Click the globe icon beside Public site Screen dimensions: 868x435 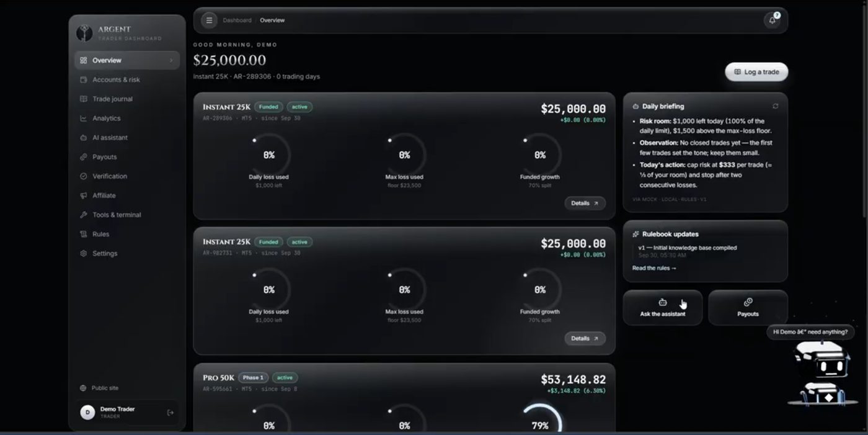click(83, 388)
